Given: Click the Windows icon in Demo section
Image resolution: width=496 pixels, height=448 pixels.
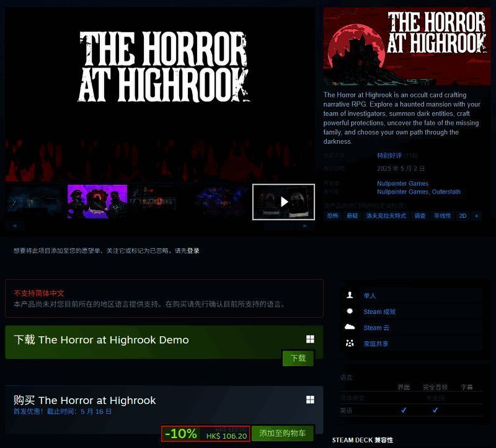Looking at the screenshot, I should [310, 339].
